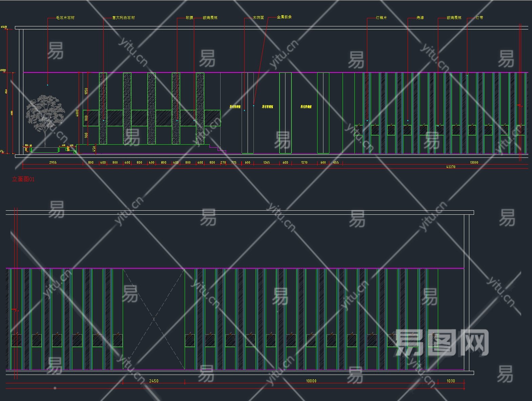
Task: Select the 2450 dimension value
Action: [154, 381]
